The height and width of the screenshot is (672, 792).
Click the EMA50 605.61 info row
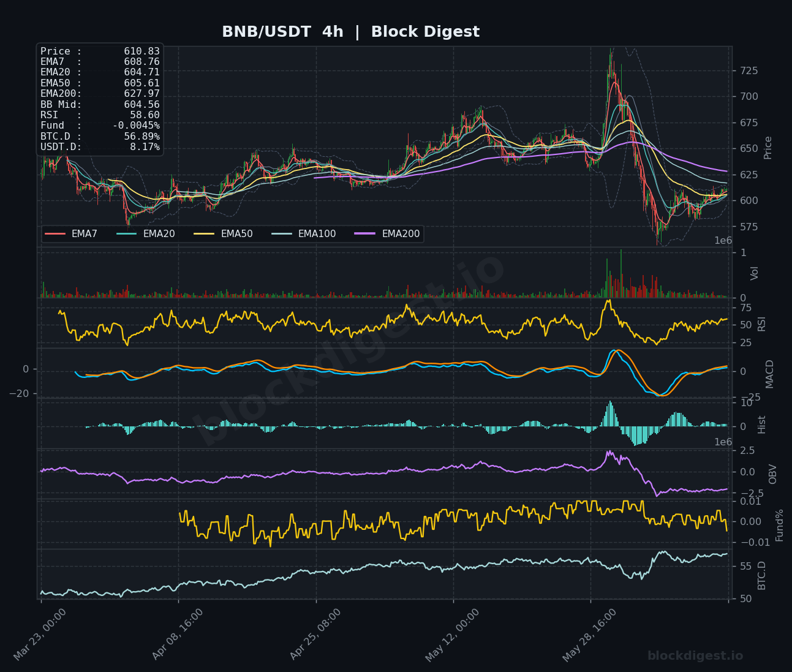pyautogui.click(x=100, y=83)
